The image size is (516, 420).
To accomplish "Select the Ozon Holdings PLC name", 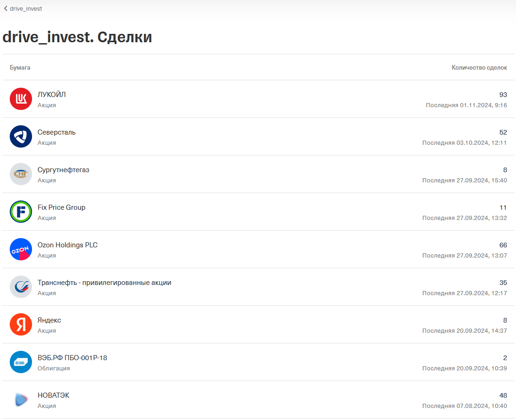I will [68, 245].
